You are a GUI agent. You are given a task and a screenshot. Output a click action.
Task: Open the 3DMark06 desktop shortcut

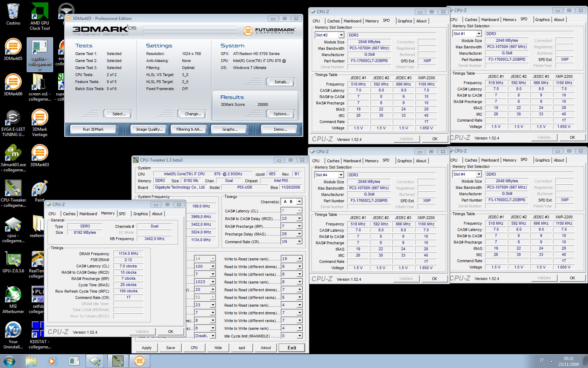click(x=13, y=85)
